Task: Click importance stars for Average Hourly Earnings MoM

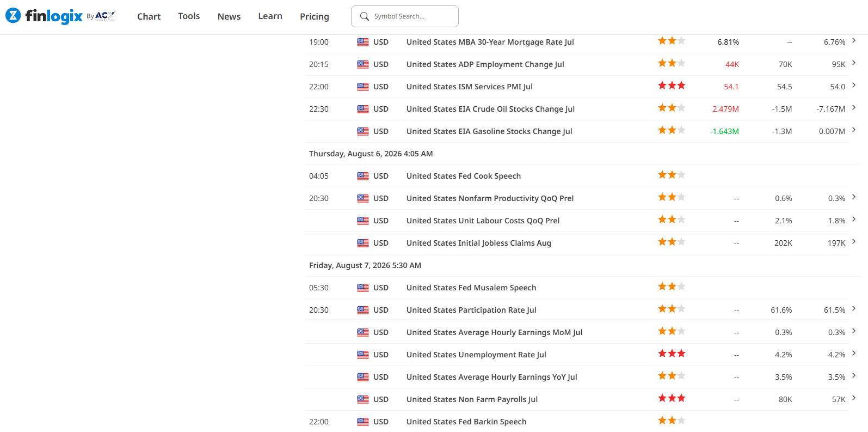Action: click(672, 331)
